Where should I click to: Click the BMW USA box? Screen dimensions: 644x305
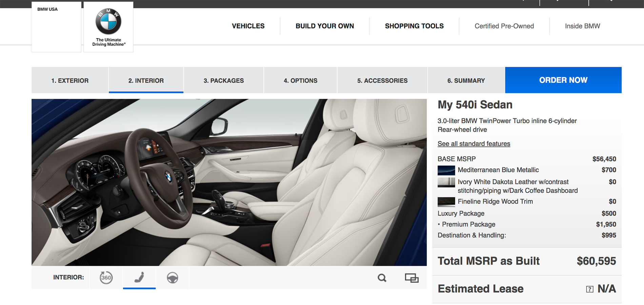click(x=56, y=27)
